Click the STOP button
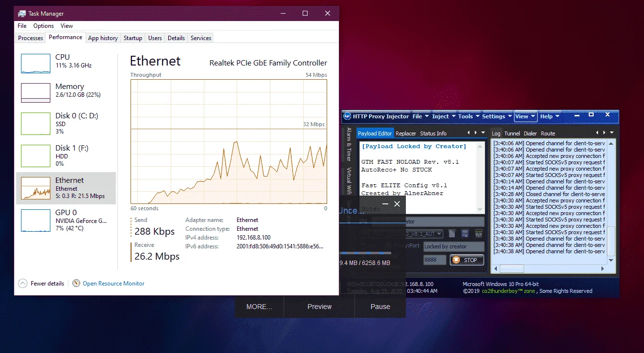This screenshot has width=644, height=353. pyautogui.click(x=467, y=260)
